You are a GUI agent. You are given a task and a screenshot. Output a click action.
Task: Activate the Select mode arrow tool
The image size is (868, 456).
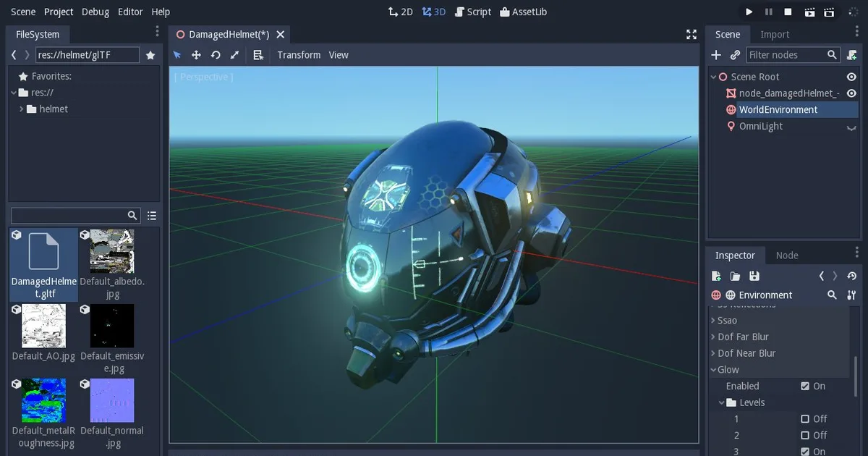[177, 55]
